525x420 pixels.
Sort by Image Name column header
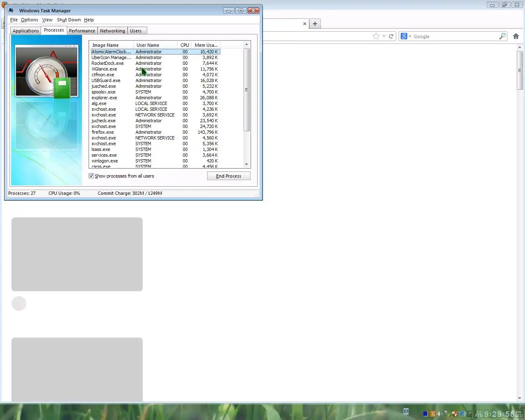(111, 45)
